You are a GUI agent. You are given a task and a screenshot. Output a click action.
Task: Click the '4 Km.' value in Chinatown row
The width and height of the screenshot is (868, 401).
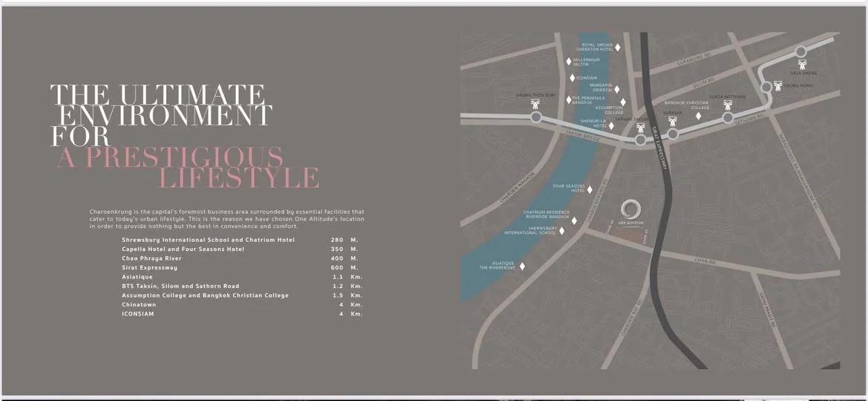coord(351,304)
